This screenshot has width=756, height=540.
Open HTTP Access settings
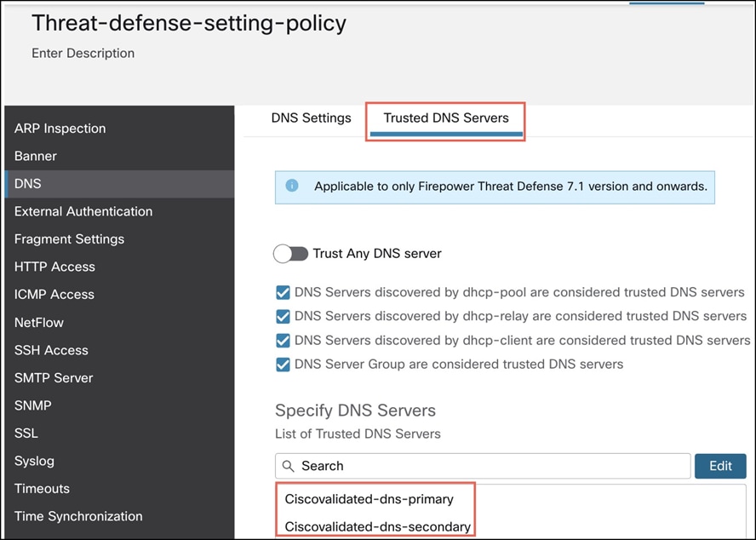coord(54,267)
